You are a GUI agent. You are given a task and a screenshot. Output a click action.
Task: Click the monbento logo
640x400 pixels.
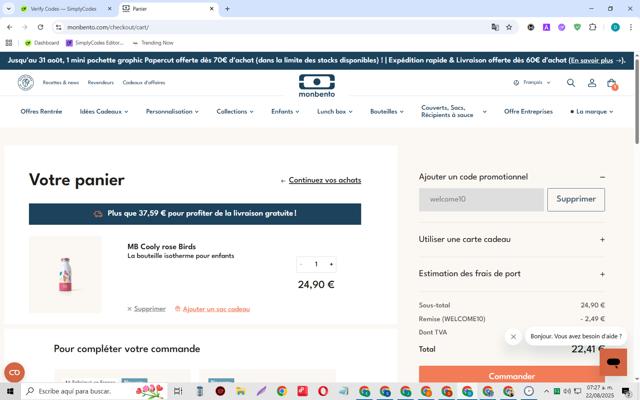[317, 86]
